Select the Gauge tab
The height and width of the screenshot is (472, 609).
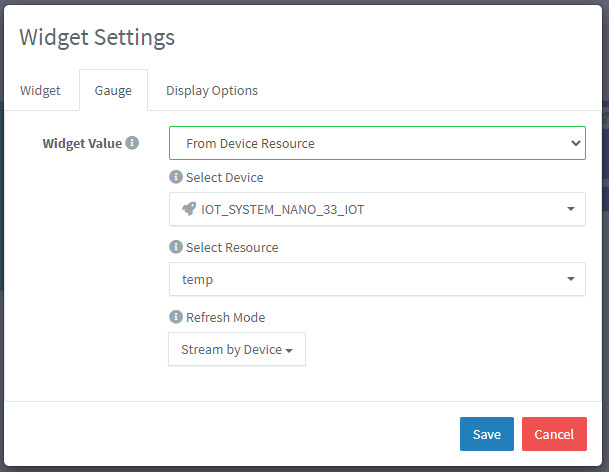point(113,90)
